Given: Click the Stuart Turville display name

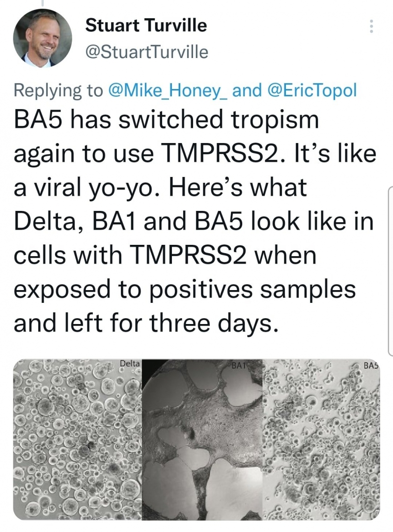Looking at the screenshot, I should pos(146,26).
